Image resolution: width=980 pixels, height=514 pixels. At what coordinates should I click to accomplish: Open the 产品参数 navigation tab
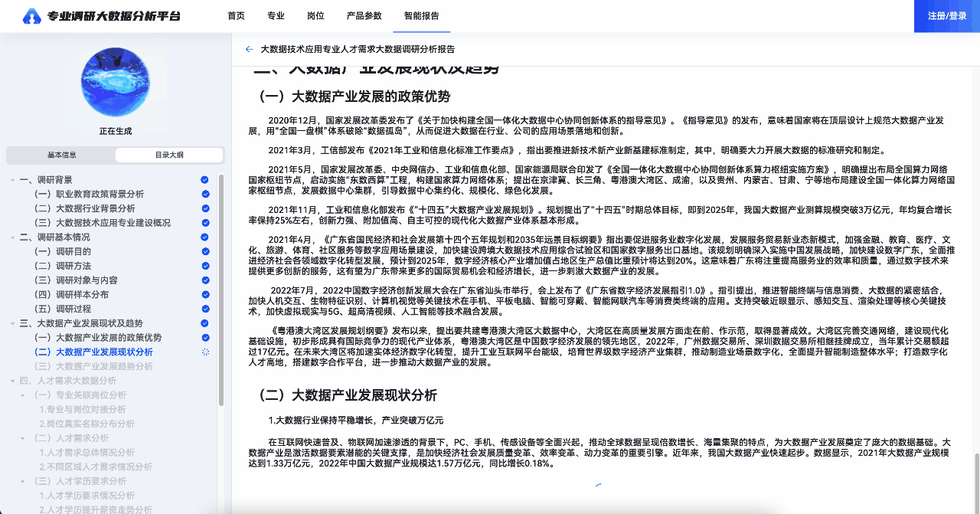364,16
